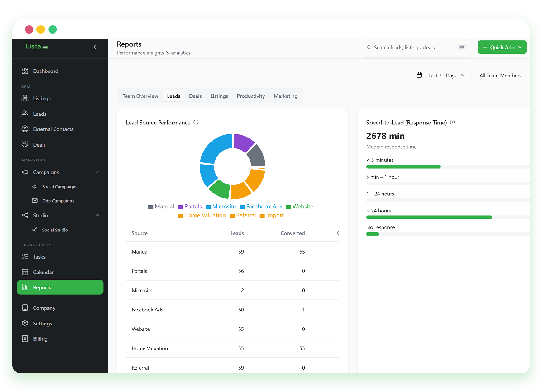
Task: Toggle Microsite series in chart legend
Action: 221,207
